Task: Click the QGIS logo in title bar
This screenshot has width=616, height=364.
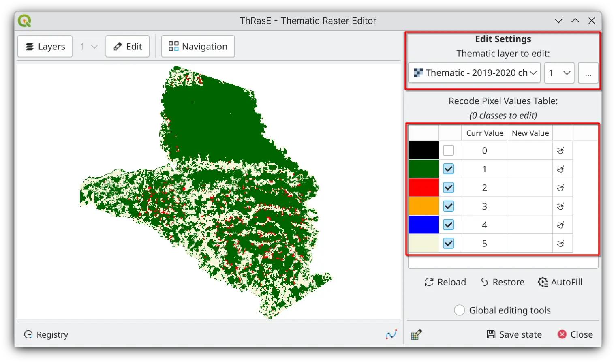Action: 25,21
